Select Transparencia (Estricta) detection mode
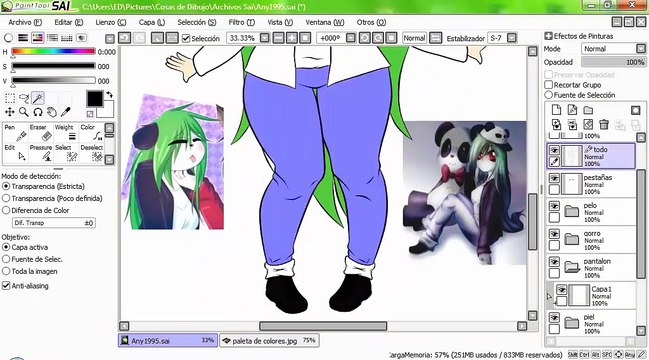 (6, 187)
